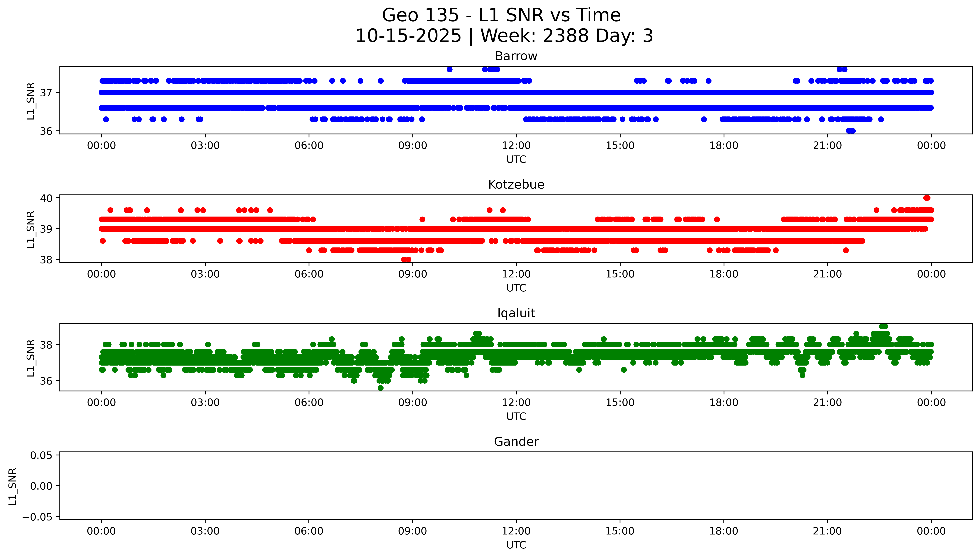Click the lowest blue point near 36 in Barrow plot

[850, 131]
